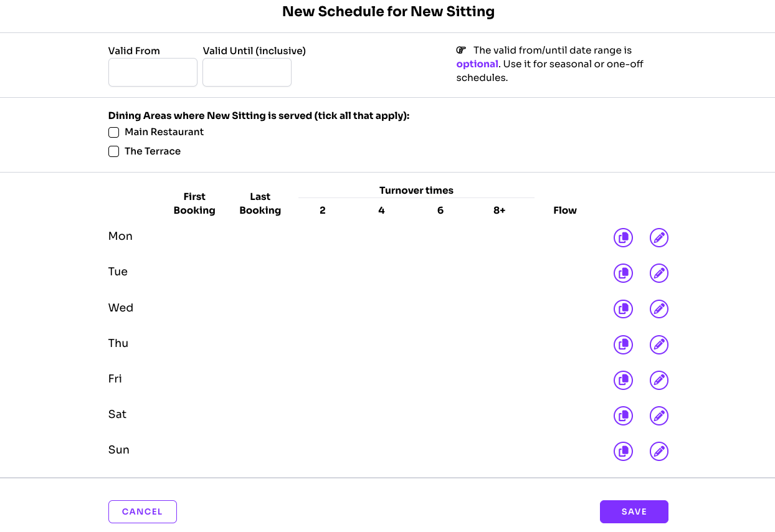Edit the Sunday schedule row
Screen dimensions: 775x532
(659, 451)
